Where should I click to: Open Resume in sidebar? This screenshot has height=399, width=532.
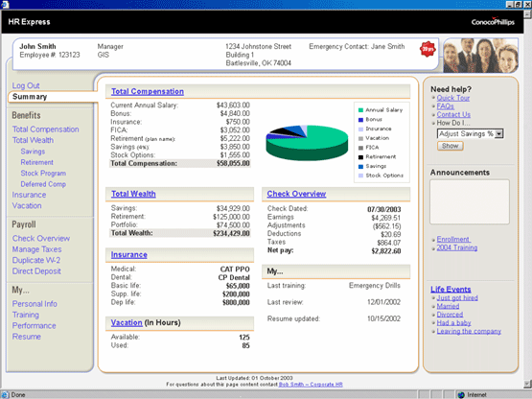(27, 337)
